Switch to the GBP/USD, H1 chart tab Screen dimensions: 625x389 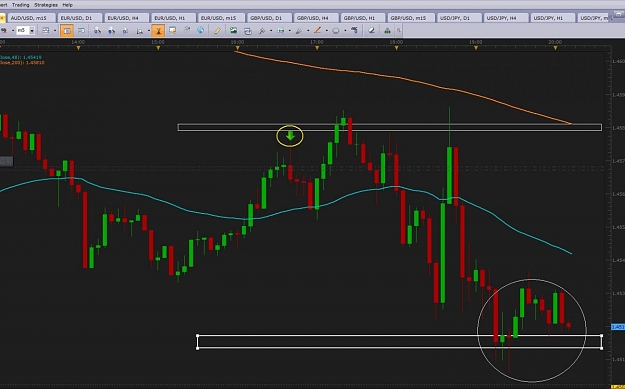pos(362,18)
